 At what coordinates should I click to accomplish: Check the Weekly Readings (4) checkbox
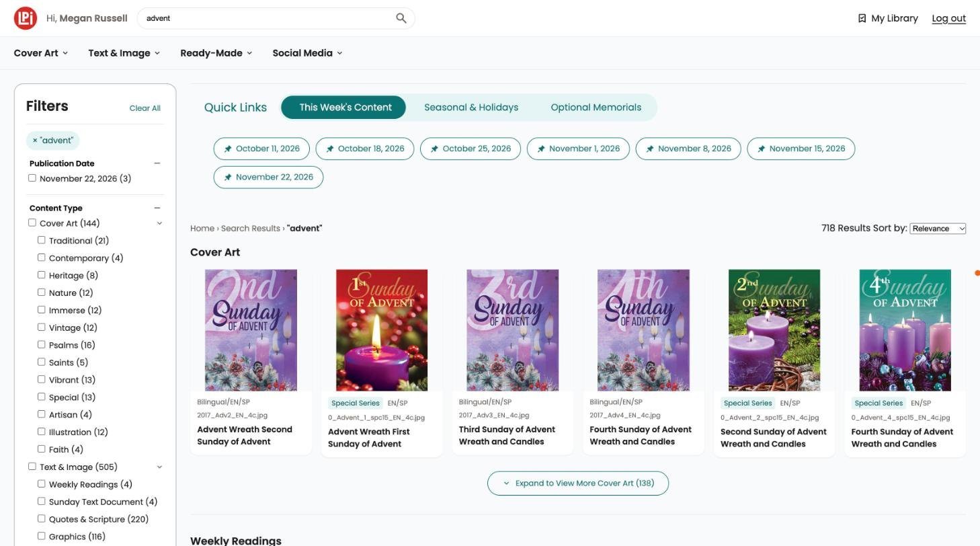coord(42,483)
